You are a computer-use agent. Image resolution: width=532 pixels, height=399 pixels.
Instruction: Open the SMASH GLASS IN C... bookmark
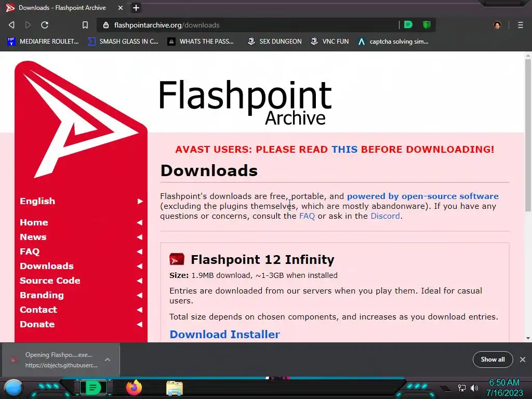tap(123, 42)
